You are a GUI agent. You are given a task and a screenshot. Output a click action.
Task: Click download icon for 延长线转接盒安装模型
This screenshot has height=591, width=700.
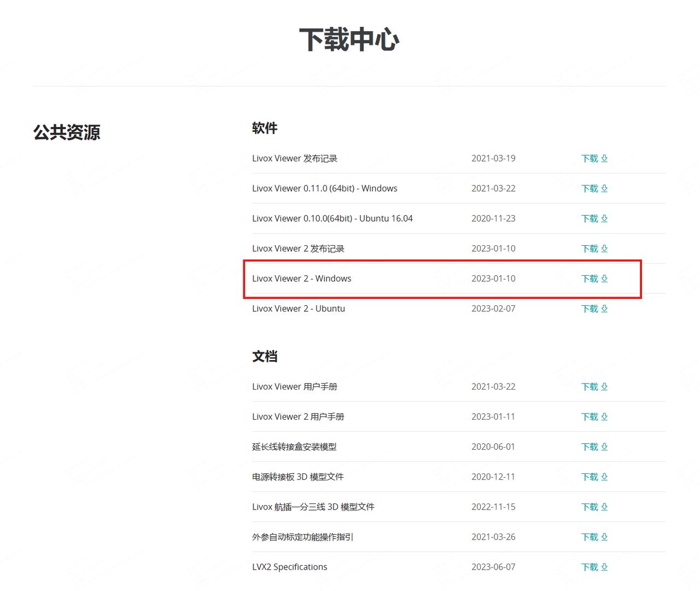604,447
